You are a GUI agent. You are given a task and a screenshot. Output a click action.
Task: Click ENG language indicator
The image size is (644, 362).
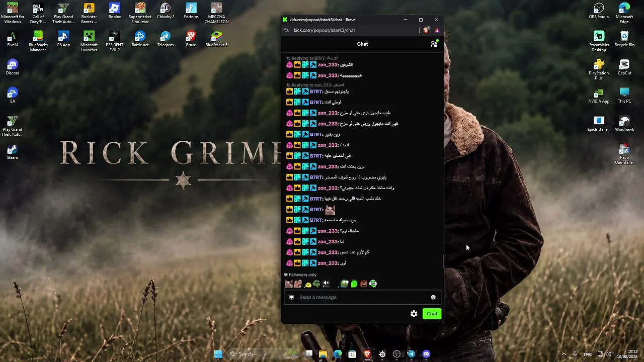coord(587,354)
